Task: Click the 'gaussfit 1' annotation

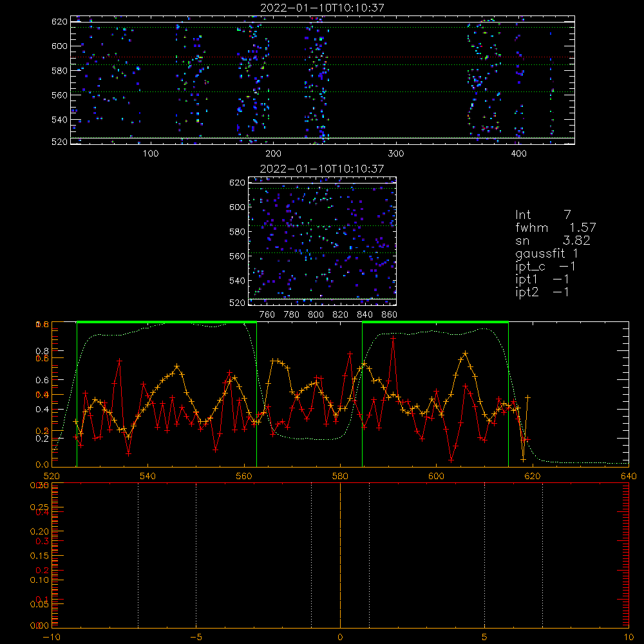Action: (x=547, y=254)
